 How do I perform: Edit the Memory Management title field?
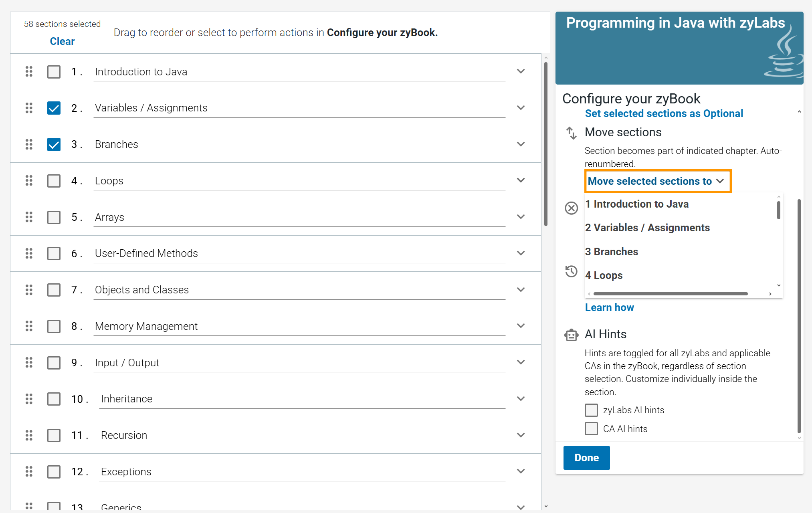pos(299,326)
